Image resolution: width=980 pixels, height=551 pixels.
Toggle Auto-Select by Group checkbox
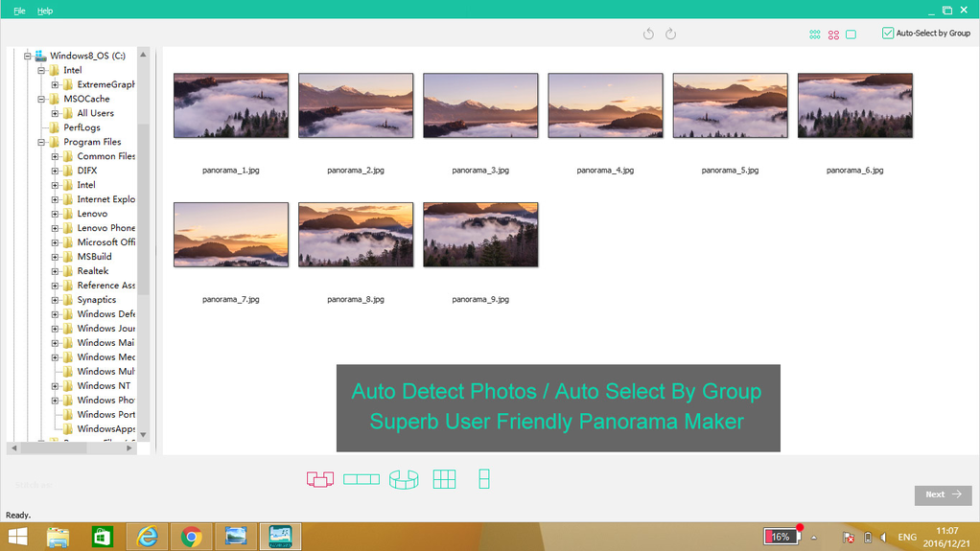click(x=888, y=34)
